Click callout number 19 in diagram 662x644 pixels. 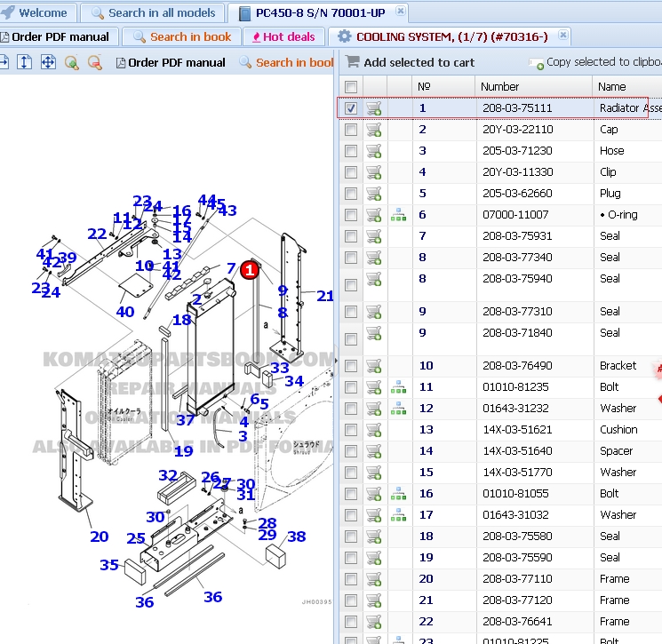[184, 451]
